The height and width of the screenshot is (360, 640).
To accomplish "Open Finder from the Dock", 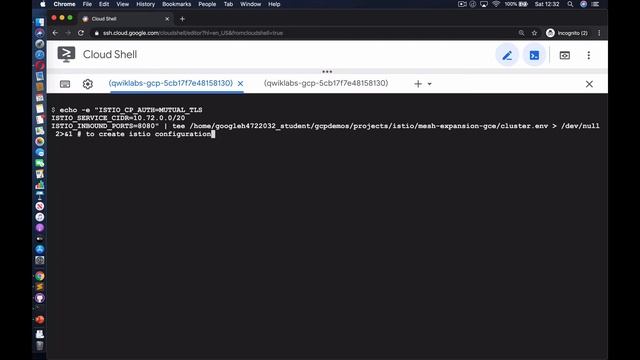I will click(40, 22).
